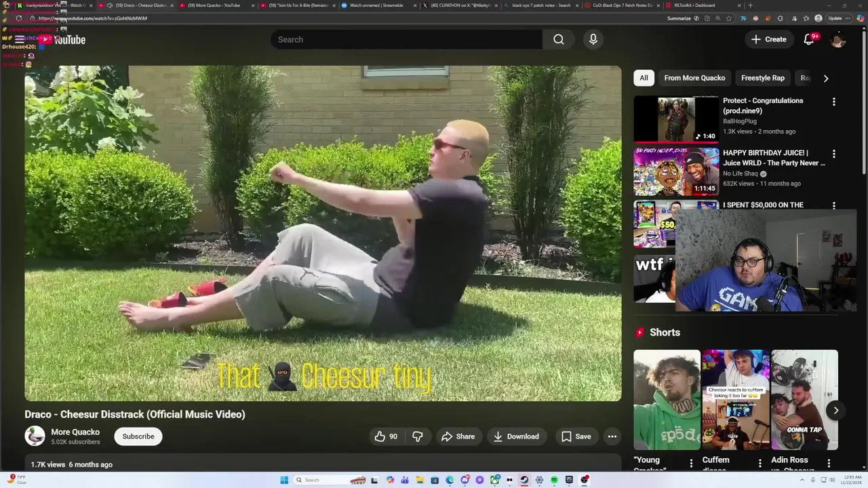
Task: Open File Explorer from taskbar
Action: click(420, 480)
